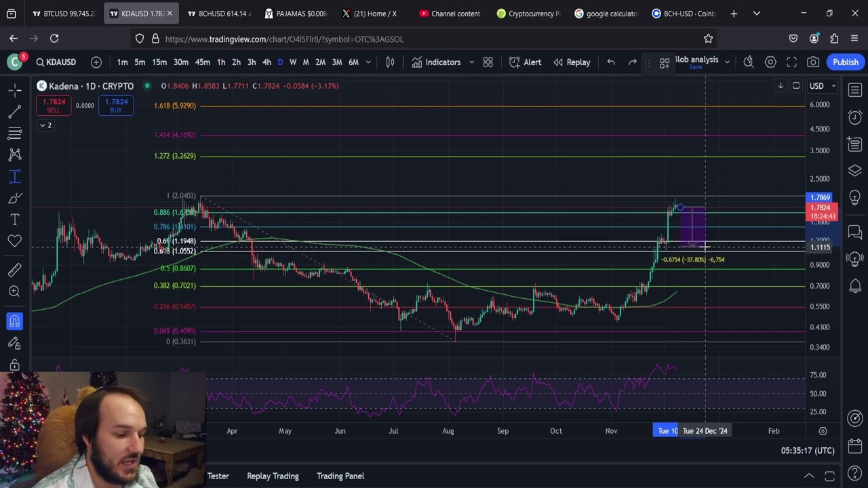Open the Fibonacci retracement tools
The width and height of the screenshot is (868, 488).
(15, 133)
